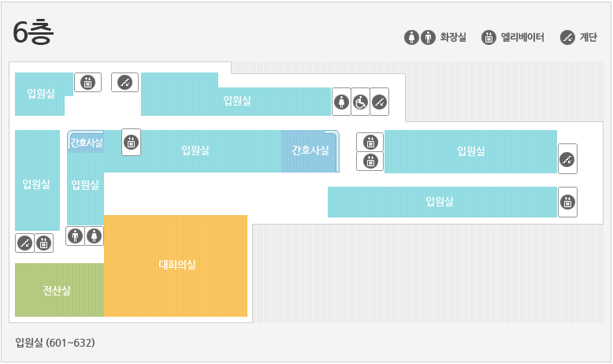Click the wheelchair accessible restroom icon
613x364 pixels.
360,102
